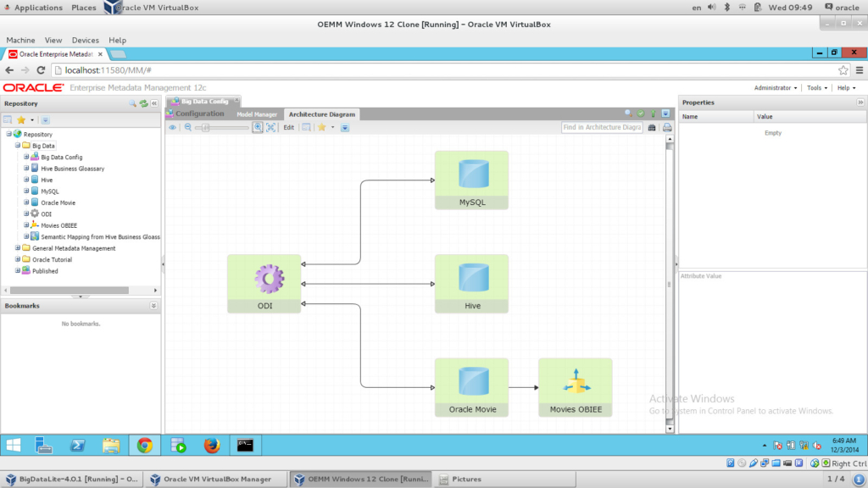The width and height of the screenshot is (868, 488).
Task: Select the Hive database node in the diagram
Action: point(471,284)
